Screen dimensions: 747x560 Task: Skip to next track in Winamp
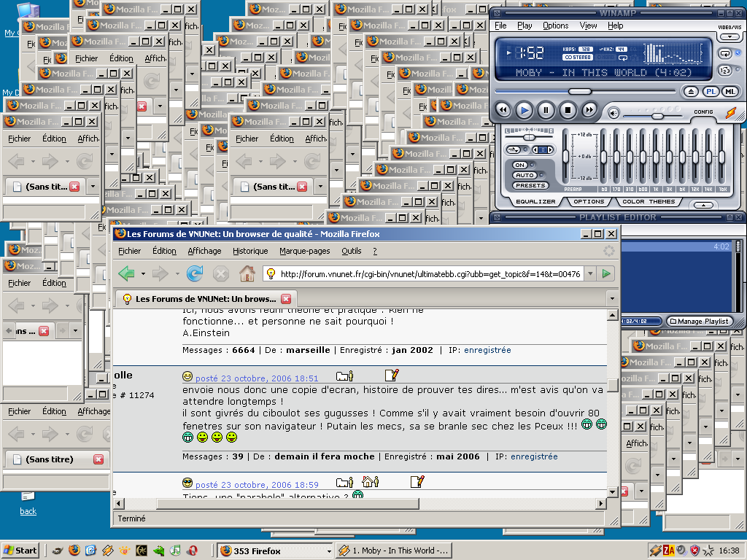tap(589, 111)
